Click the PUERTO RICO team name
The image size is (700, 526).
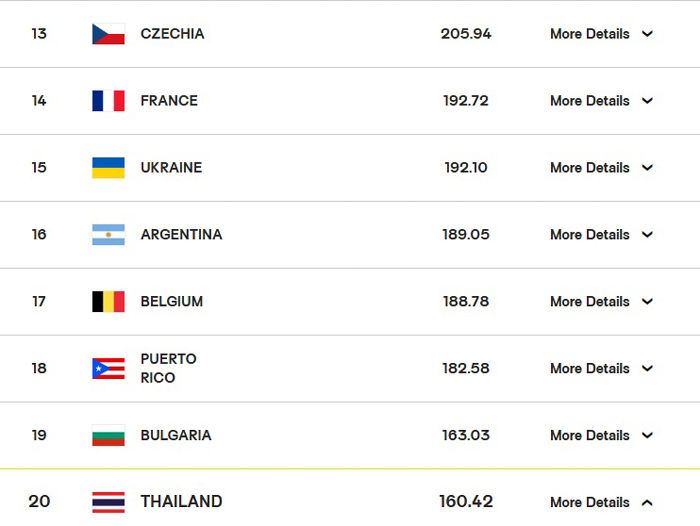[x=168, y=368]
